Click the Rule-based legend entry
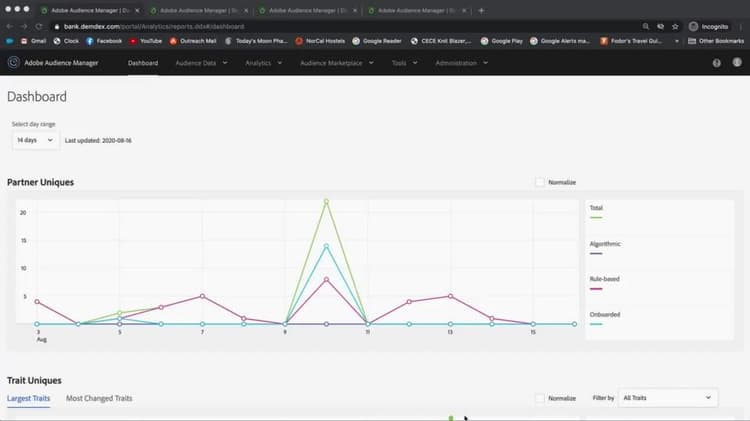 pyautogui.click(x=604, y=283)
